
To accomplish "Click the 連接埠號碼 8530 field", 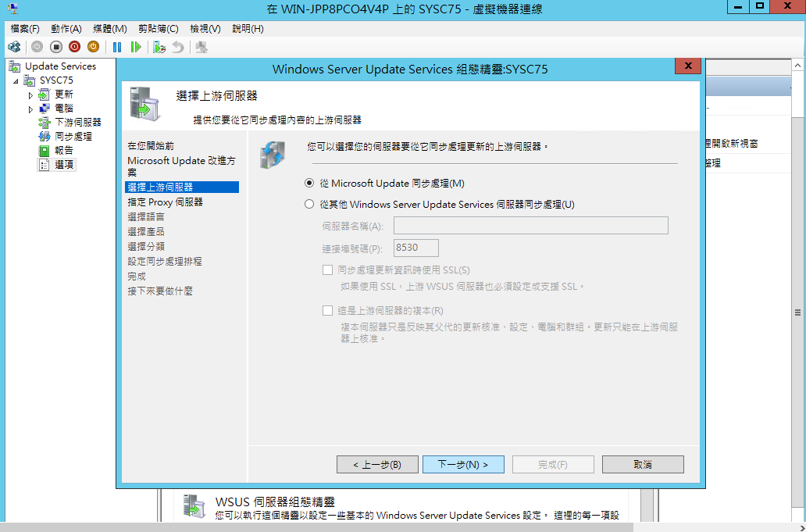I will tap(415, 248).
